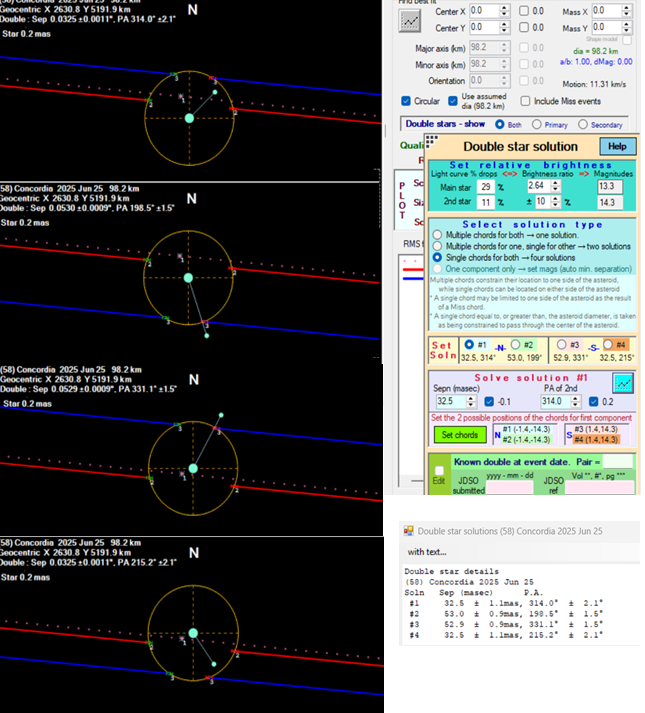Enable Include Miss events checkbox
645x713 pixels.
click(x=525, y=101)
